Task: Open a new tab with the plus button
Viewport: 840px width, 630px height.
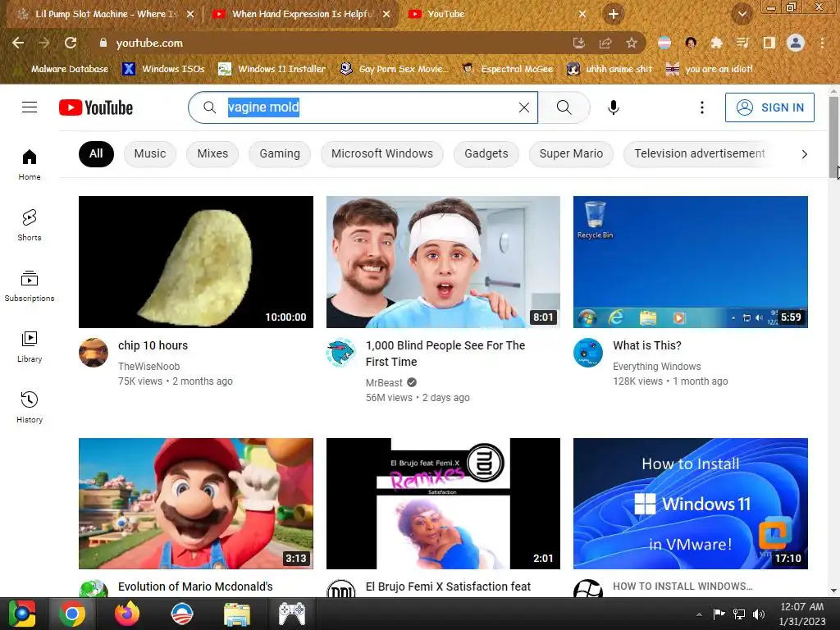Action: coord(614,14)
